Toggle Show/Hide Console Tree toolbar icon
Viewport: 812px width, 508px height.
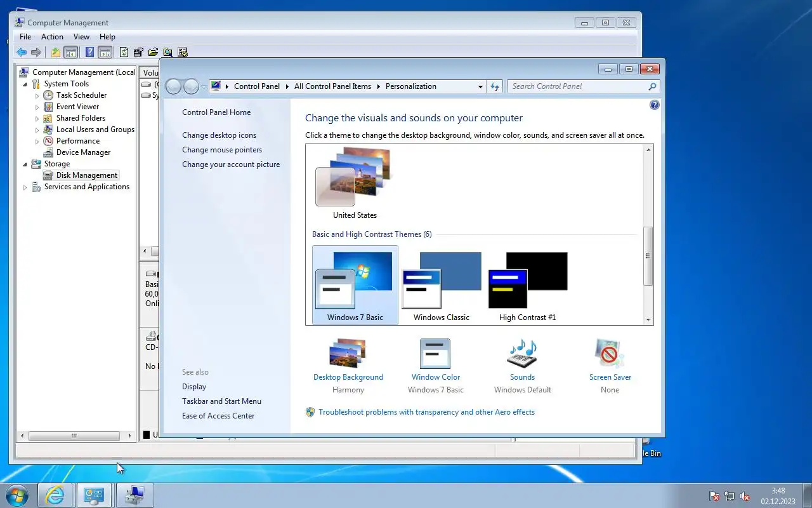pos(70,53)
